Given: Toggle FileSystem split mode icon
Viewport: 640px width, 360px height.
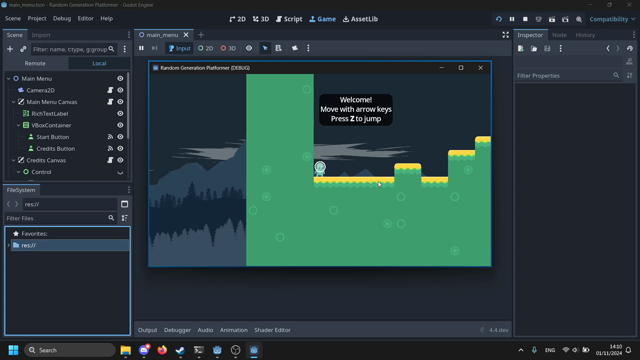Looking at the screenshot, I should click(x=124, y=204).
